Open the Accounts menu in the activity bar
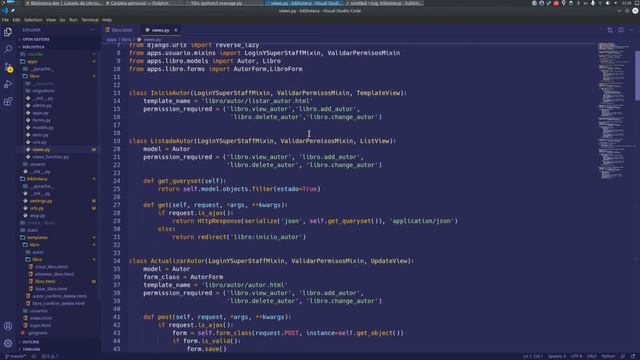This screenshot has height=360, width=640. 8,326
